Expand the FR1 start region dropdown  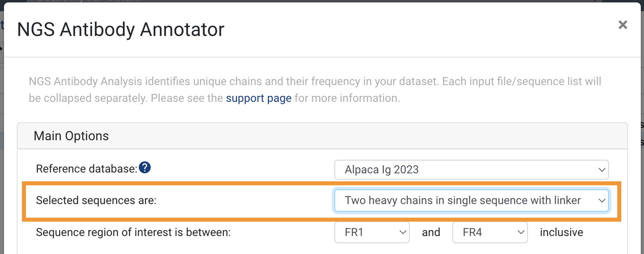click(372, 232)
